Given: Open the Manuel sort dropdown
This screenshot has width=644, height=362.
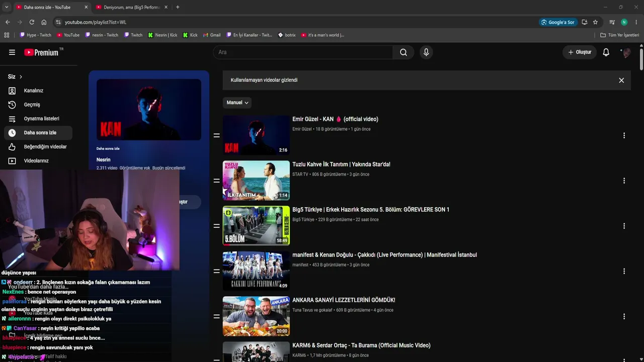Looking at the screenshot, I should pyautogui.click(x=237, y=103).
